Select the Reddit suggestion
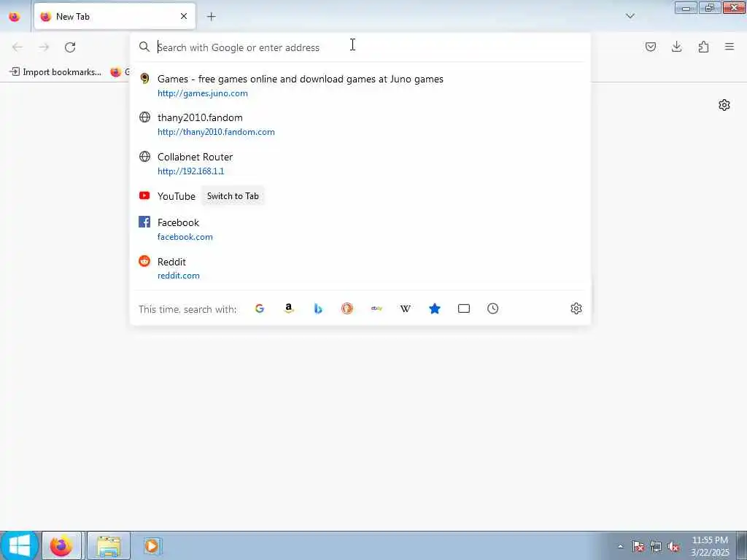Screen dimensions: 747x560 (360, 268)
